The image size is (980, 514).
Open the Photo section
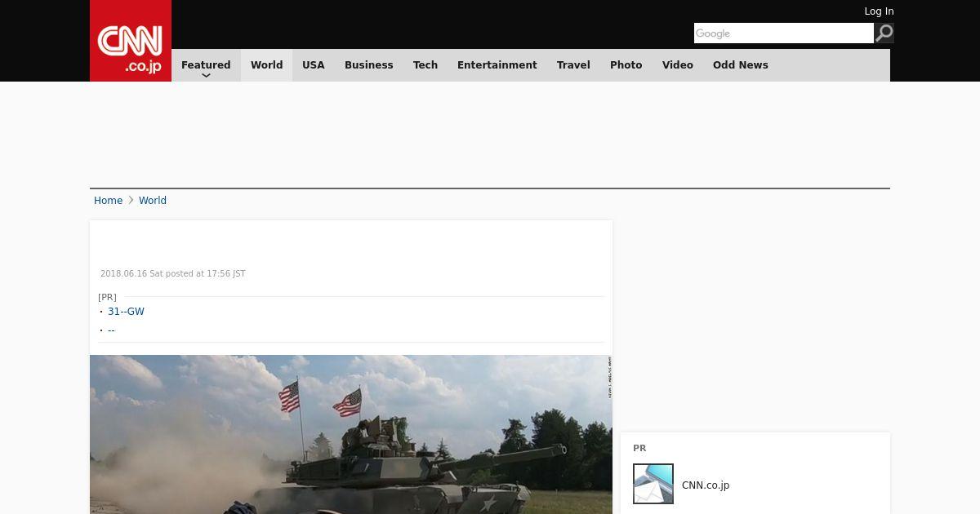coord(626,65)
